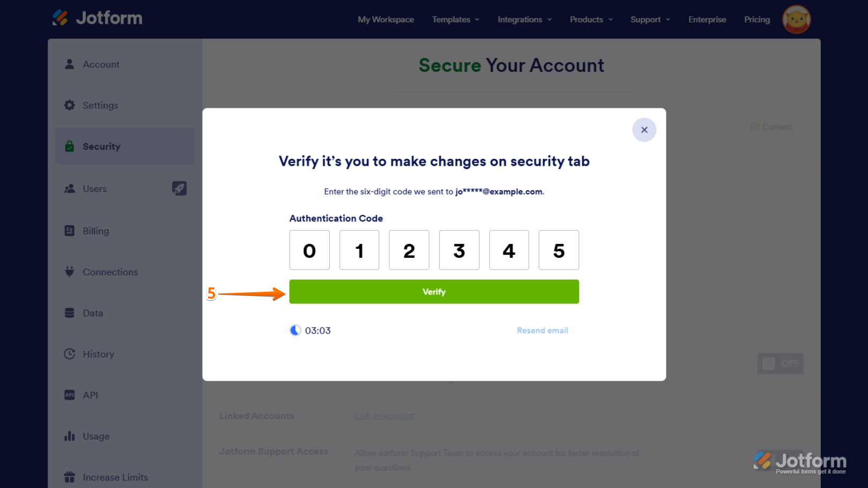Click the first authentication code digit box
The height and width of the screenshot is (488, 868).
click(309, 250)
